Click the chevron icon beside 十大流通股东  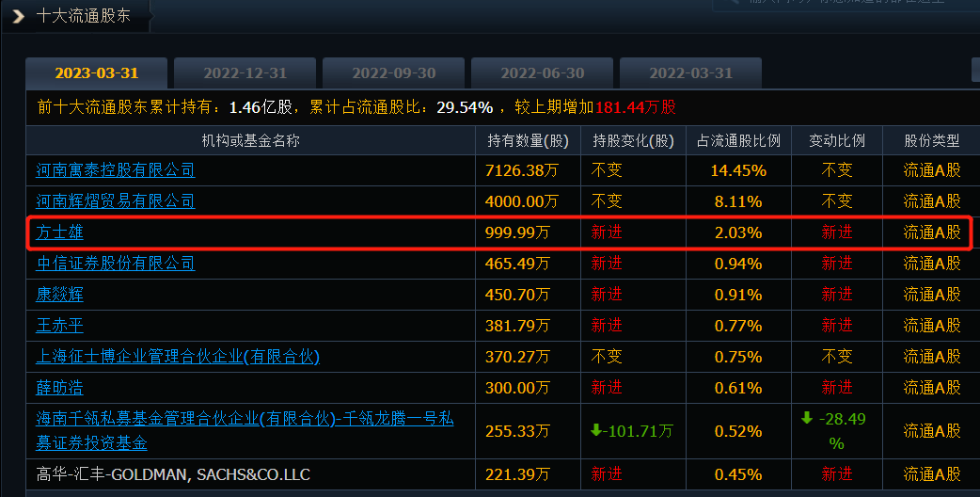click(18, 16)
